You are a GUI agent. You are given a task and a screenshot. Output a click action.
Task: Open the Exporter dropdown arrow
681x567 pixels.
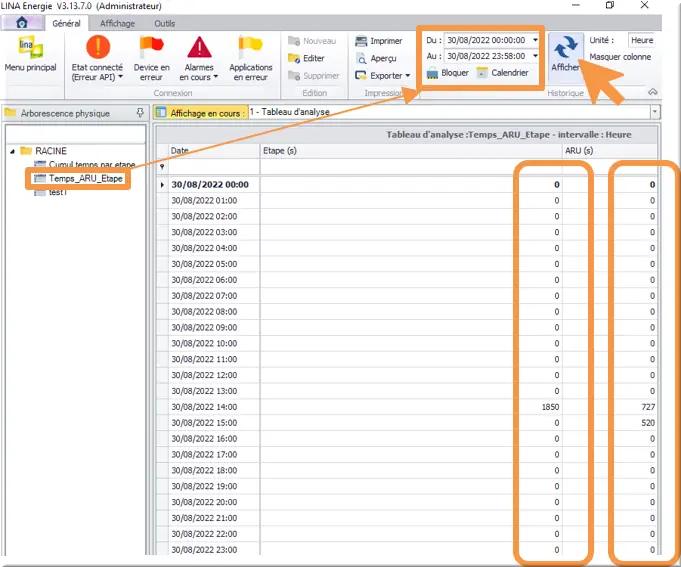click(407, 76)
